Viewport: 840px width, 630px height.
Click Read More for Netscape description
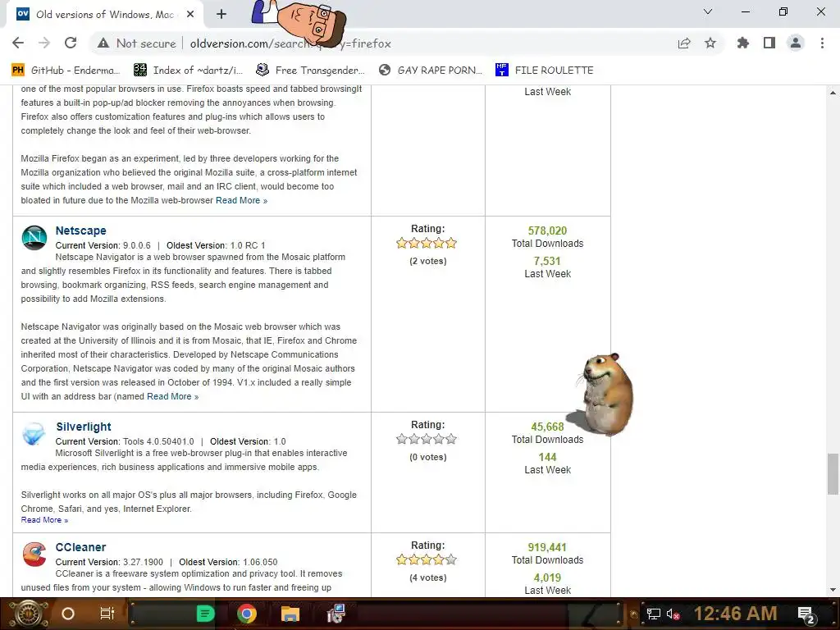click(173, 396)
